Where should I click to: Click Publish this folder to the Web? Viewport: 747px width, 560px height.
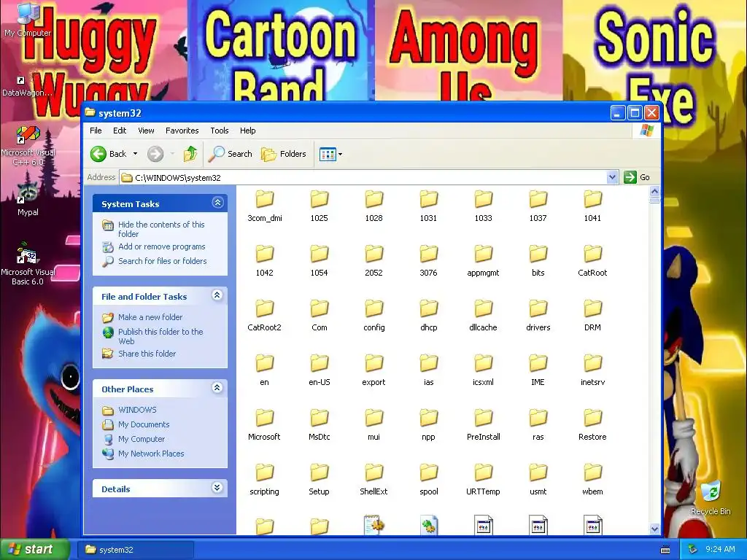[x=160, y=336]
